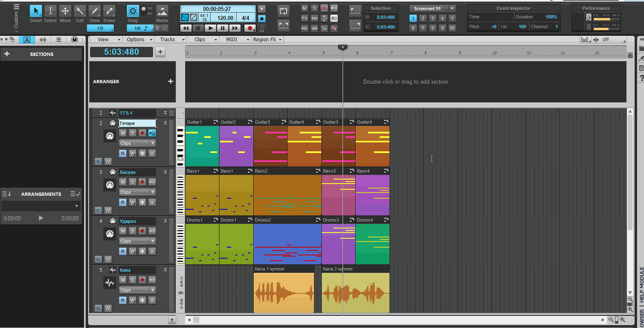Click the plus button beside the time display
This screenshot has width=644, height=328.
click(160, 52)
